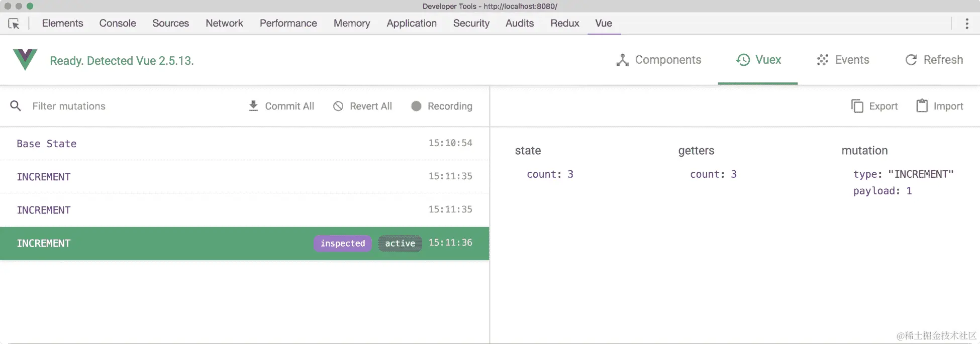Open the DevTools three-dot menu
The width and height of the screenshot is (980, 344).
click(x=967, y=24)
